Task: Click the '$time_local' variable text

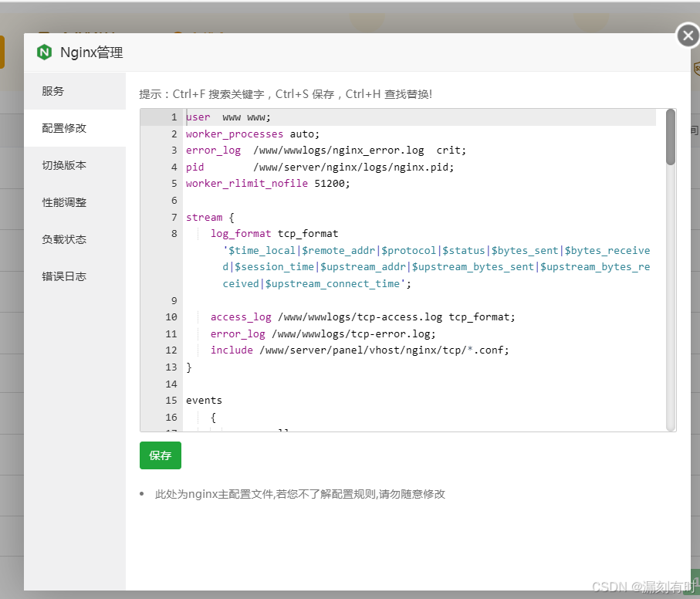Action: pyautogui.click(x=262, y=250)
